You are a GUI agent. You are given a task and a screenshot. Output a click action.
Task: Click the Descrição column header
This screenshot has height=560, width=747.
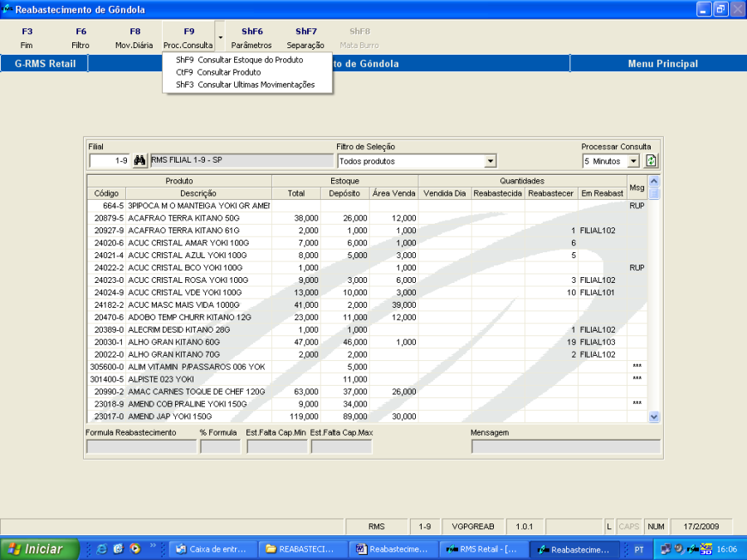click(x=198, y=193)
